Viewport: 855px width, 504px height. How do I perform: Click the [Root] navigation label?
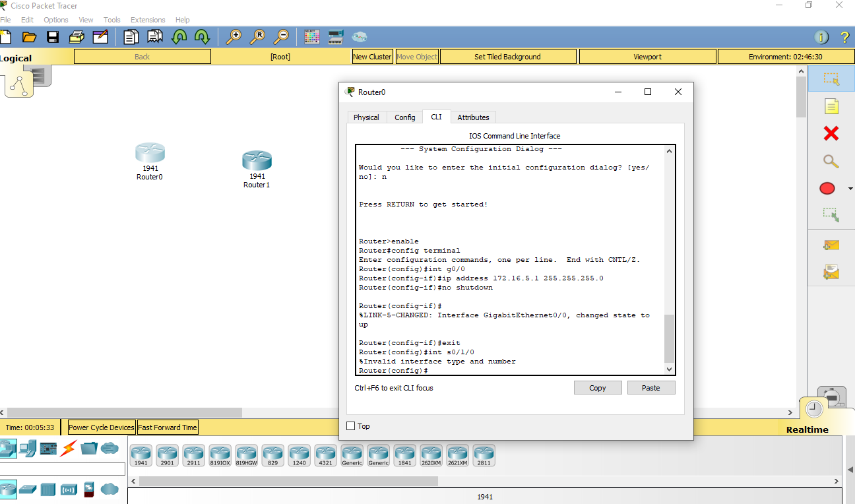[280, 57]
